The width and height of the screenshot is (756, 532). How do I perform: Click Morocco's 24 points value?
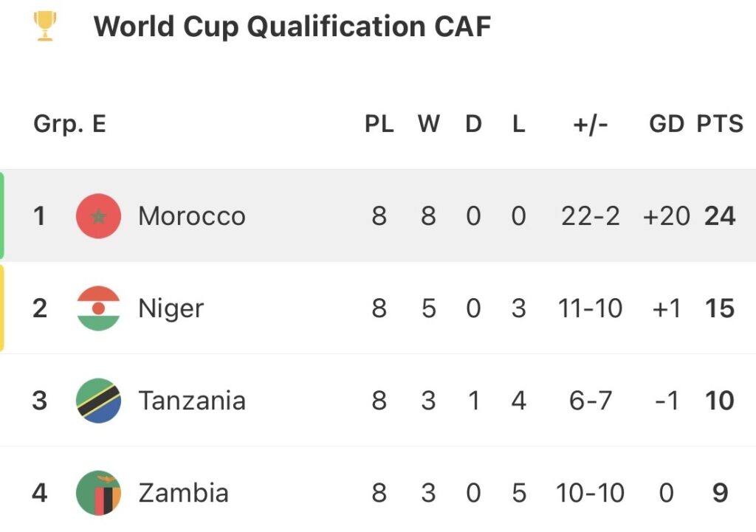(720, 216)
